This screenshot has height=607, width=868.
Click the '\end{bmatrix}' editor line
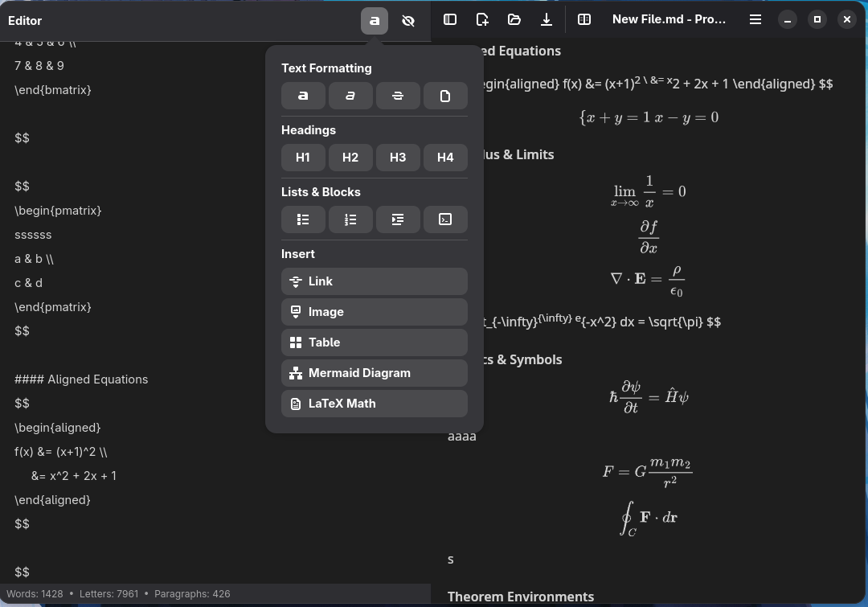coord(53,90)
